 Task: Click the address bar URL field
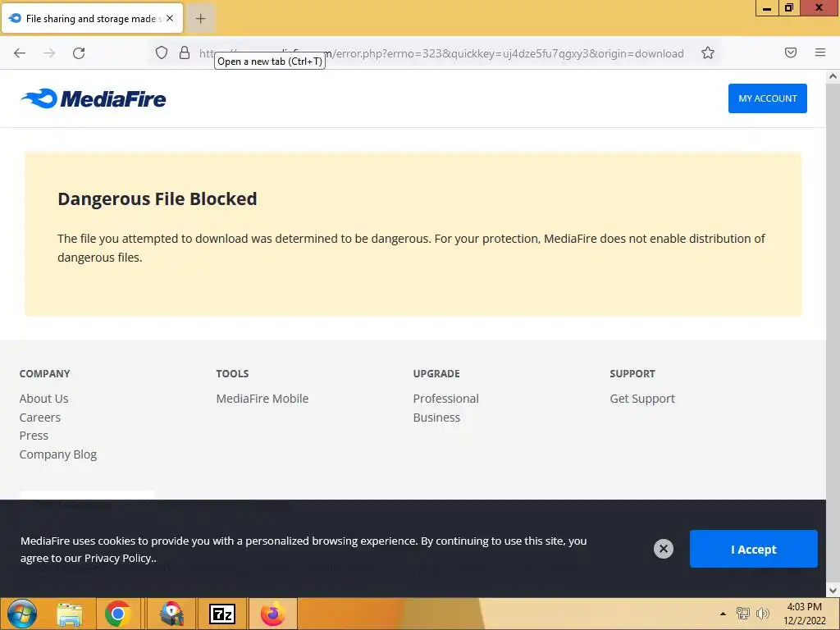tap(441, 53)
